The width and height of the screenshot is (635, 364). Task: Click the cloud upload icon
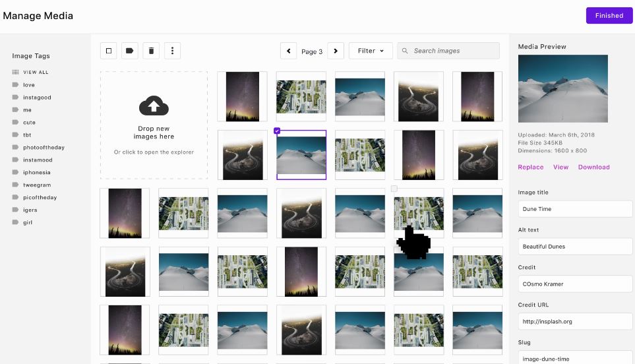(154, 106)
